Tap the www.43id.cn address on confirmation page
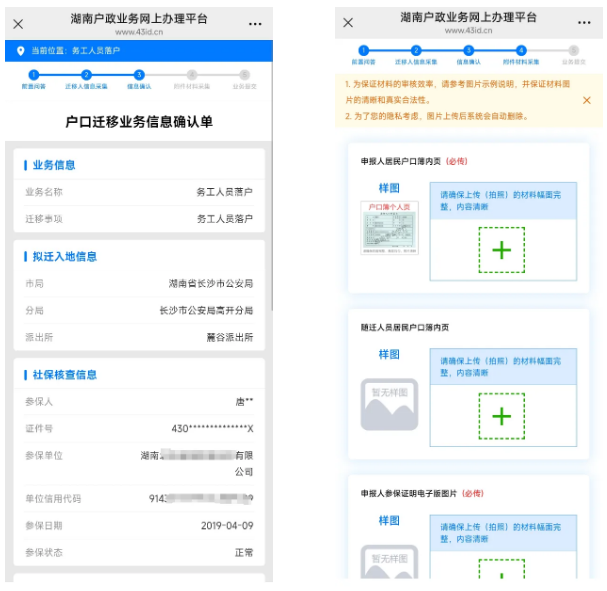Screen dimensions: 607x591 [x=136, y=32]
